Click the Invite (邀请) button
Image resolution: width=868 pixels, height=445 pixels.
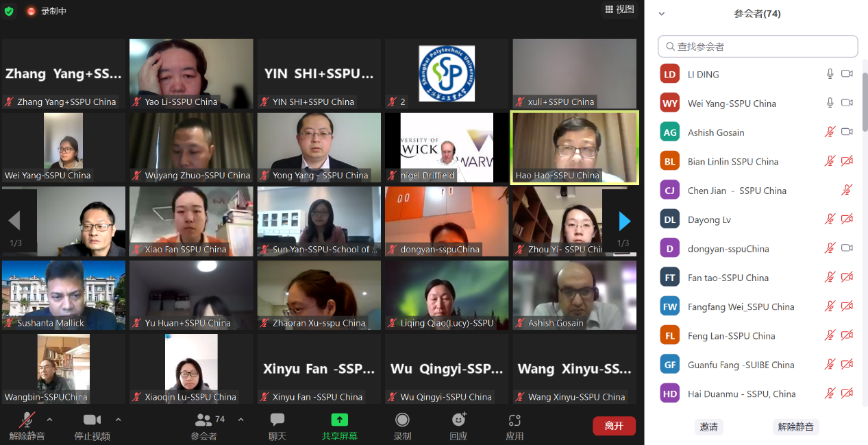pyautogui.click(x=708, y=426)
